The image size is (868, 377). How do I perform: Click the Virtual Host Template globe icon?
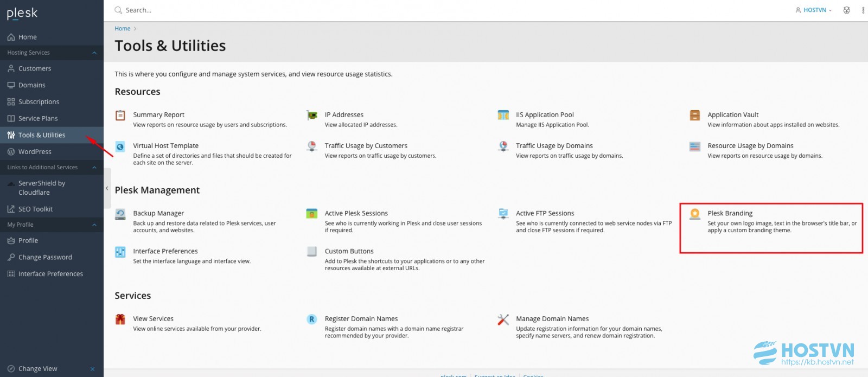[120, 146]
